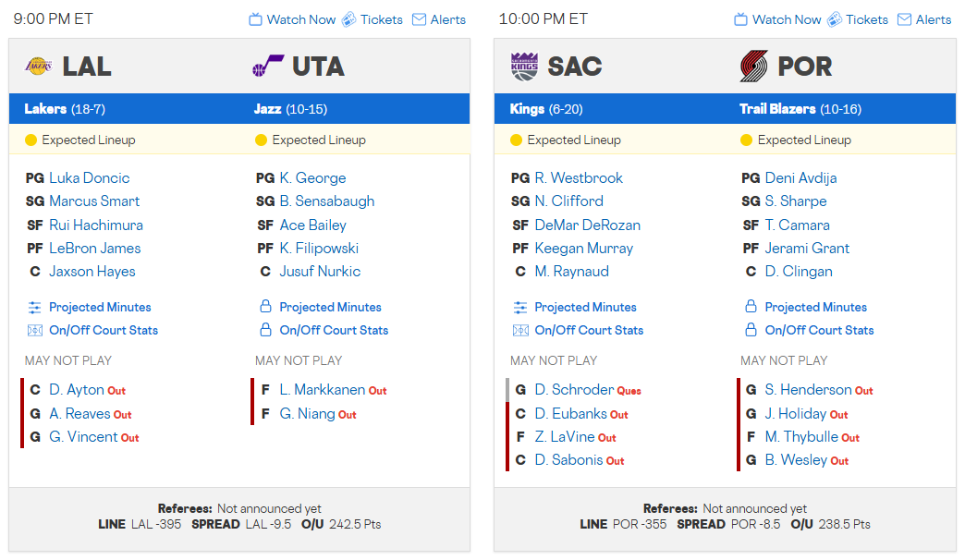Open LeBron James player link

point(94,248)
